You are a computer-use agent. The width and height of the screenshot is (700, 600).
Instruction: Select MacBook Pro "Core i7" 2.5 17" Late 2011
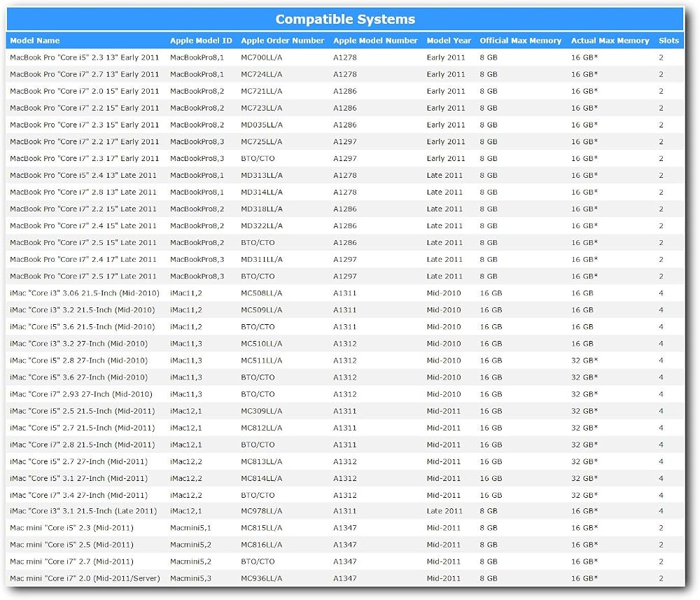pos(83,277)
